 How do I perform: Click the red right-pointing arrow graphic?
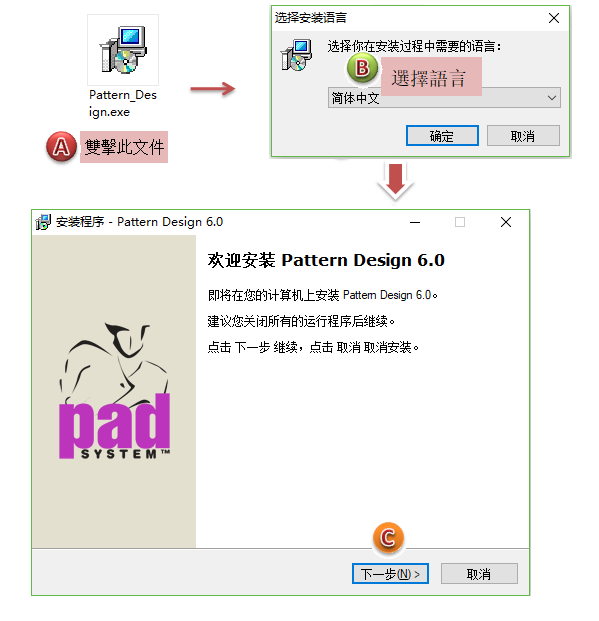[x=213, y=89]
